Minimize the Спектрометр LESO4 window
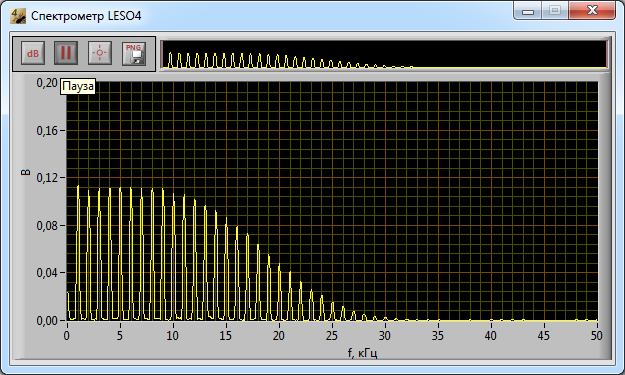This screenshot has width=625, height=375. (x=528, y=11)
